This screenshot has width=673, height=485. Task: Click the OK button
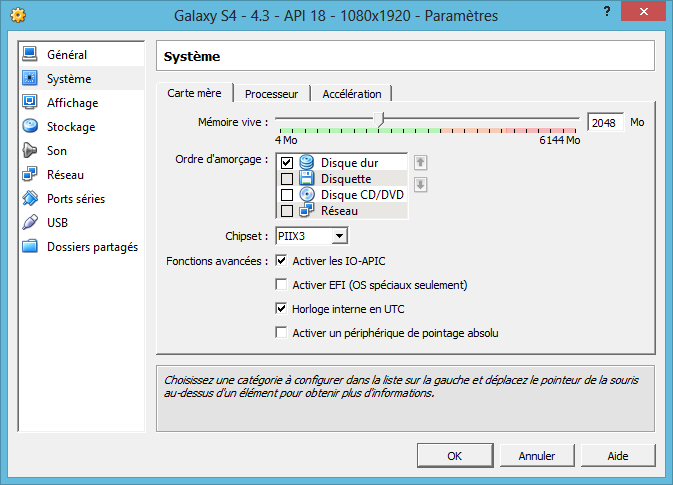click(x=455, y=455)
